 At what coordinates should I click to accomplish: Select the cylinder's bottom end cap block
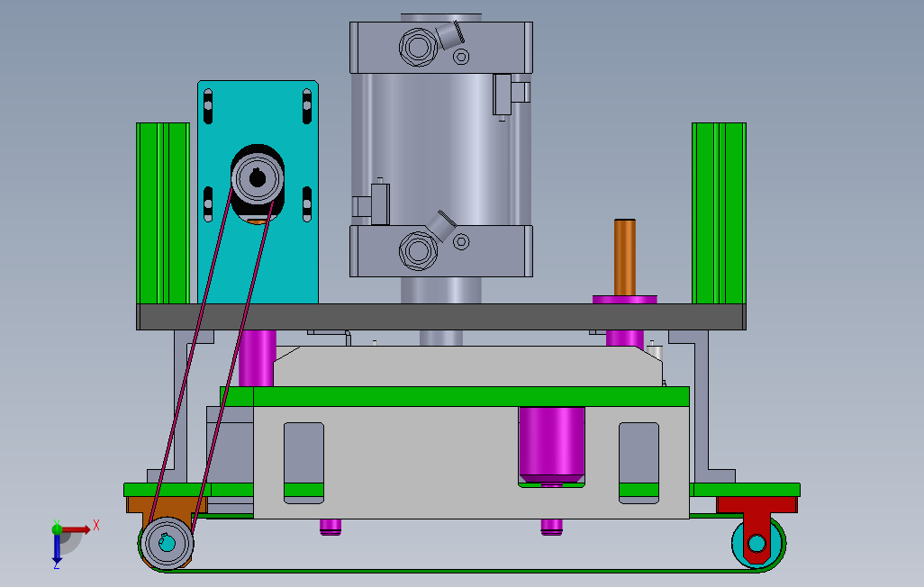click(440, 251)
